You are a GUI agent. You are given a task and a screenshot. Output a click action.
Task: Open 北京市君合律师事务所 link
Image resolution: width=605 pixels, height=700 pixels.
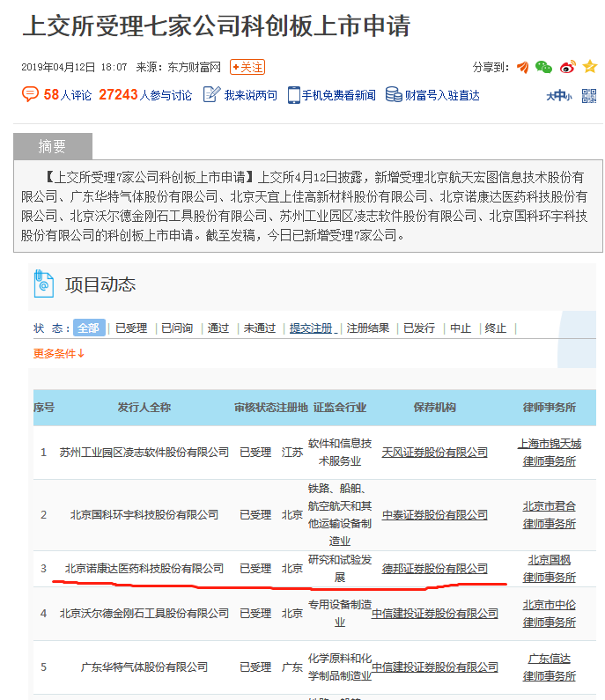[x=550, y=515]
